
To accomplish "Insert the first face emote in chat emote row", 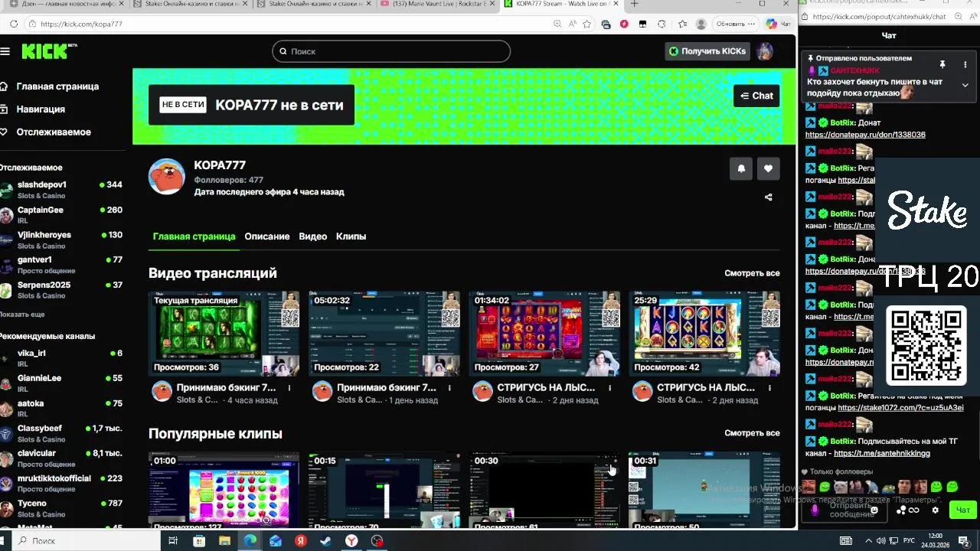I will click(x=808, y=487).
